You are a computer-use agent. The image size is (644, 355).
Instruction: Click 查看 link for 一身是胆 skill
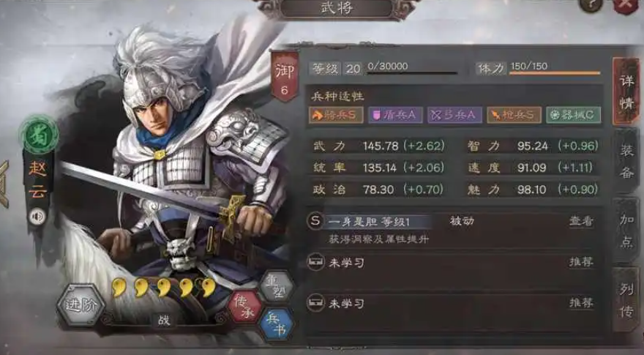[581, 221]
